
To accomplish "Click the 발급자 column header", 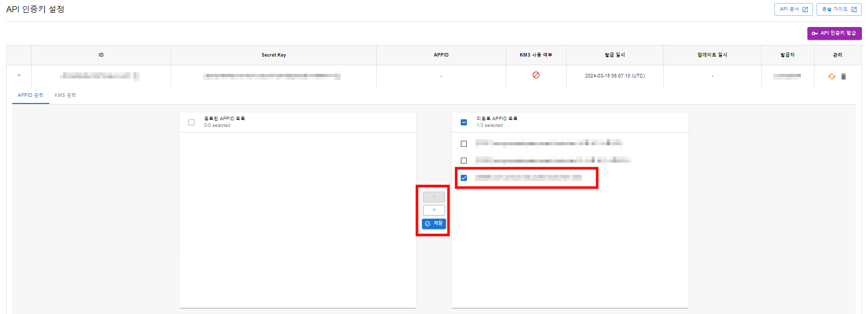I will (788, 55).
